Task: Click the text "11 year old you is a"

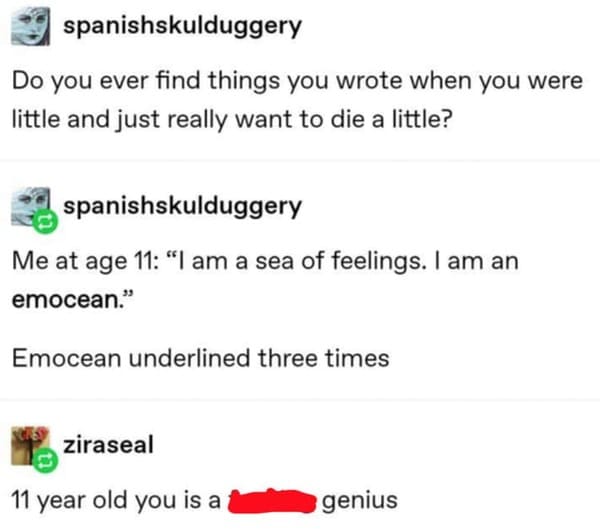Action: pyautogui.click(x=118, y=500)
